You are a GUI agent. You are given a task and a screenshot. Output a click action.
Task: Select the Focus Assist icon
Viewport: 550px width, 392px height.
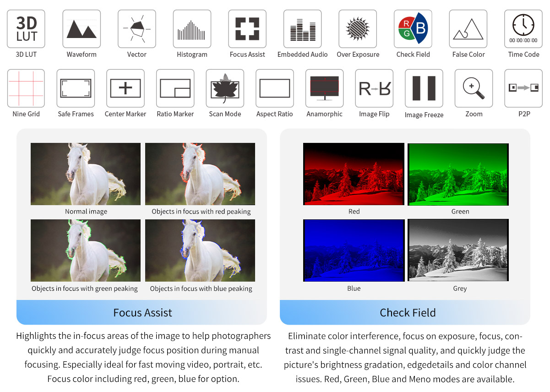click(247, 29)
